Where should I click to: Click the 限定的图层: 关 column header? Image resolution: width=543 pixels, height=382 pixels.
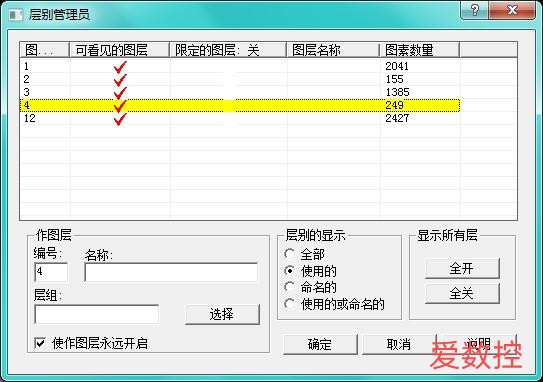[x=228, y=50]
